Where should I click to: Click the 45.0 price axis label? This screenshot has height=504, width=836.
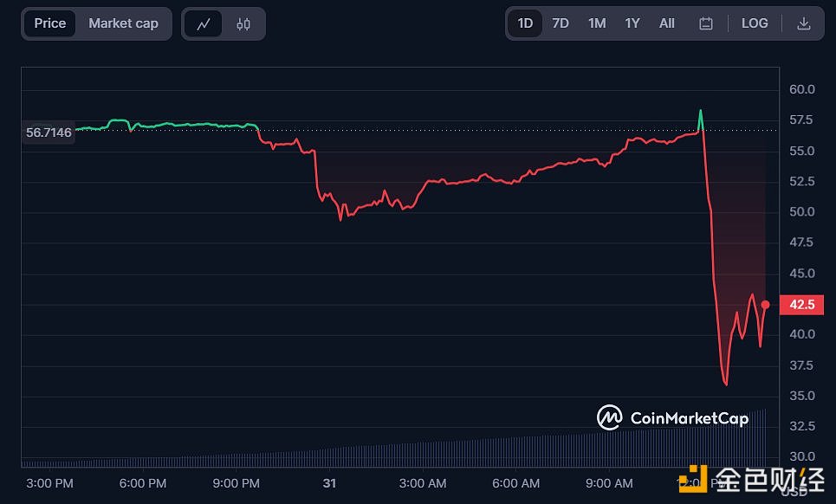(x=802, y=274)
